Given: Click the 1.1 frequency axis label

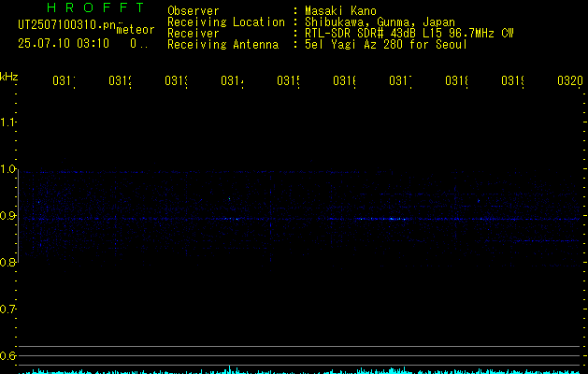Looking at the screenshot, I should coord(7,122).
